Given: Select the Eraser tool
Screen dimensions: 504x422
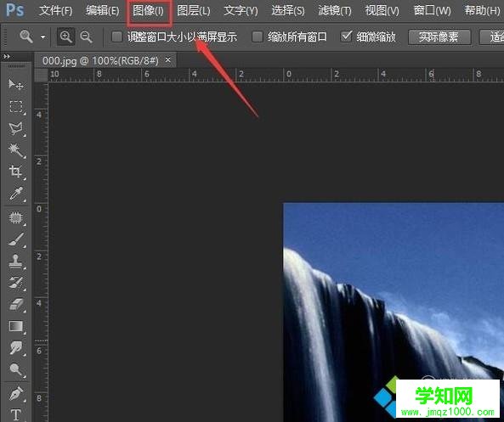Looking at the screenshot, I should pyautogui.click(x=16, y=305).
